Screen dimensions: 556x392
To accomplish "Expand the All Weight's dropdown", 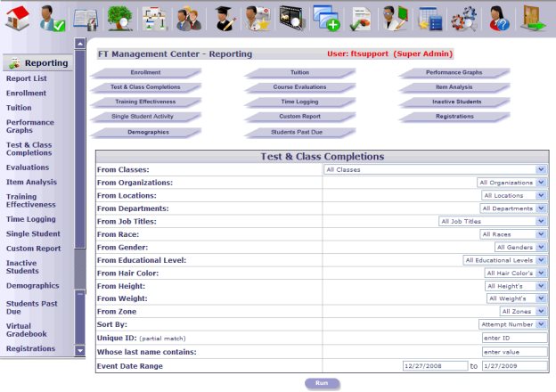I will 517,298.
